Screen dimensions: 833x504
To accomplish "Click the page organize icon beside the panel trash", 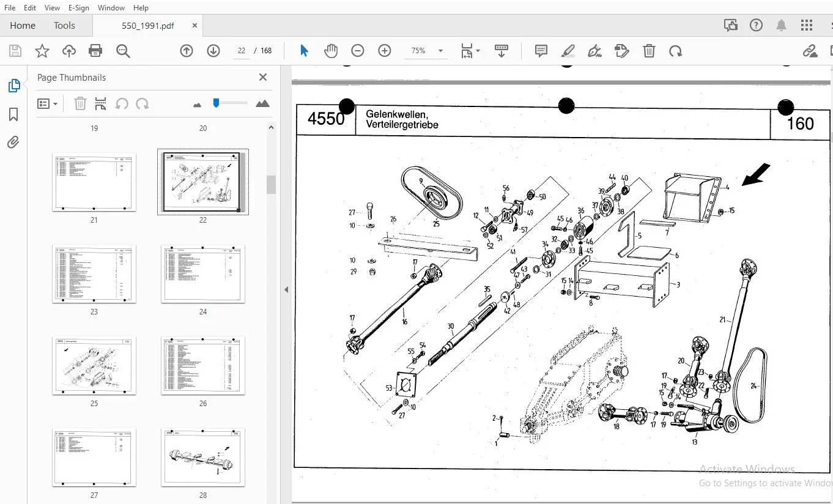I will click(x=101, y=103).
